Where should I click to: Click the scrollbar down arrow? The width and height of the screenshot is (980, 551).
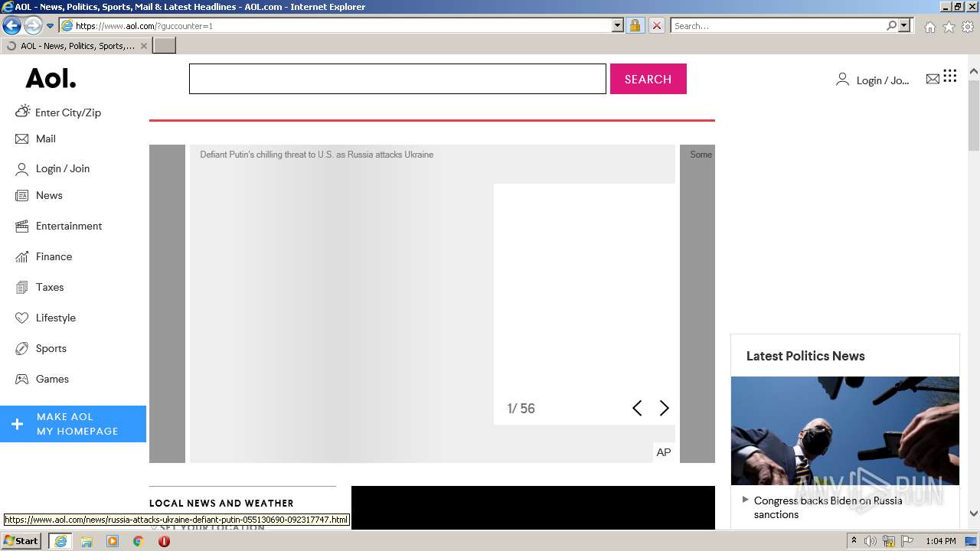click(x=974, y=514)
